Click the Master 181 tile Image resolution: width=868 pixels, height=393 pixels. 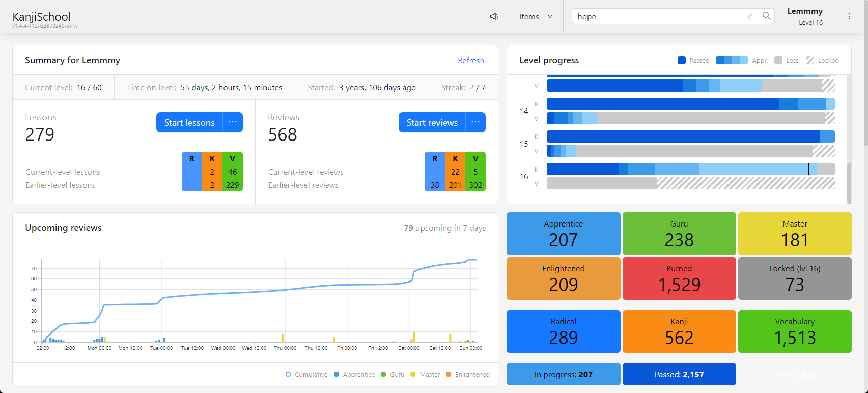[x=795, y=234]
